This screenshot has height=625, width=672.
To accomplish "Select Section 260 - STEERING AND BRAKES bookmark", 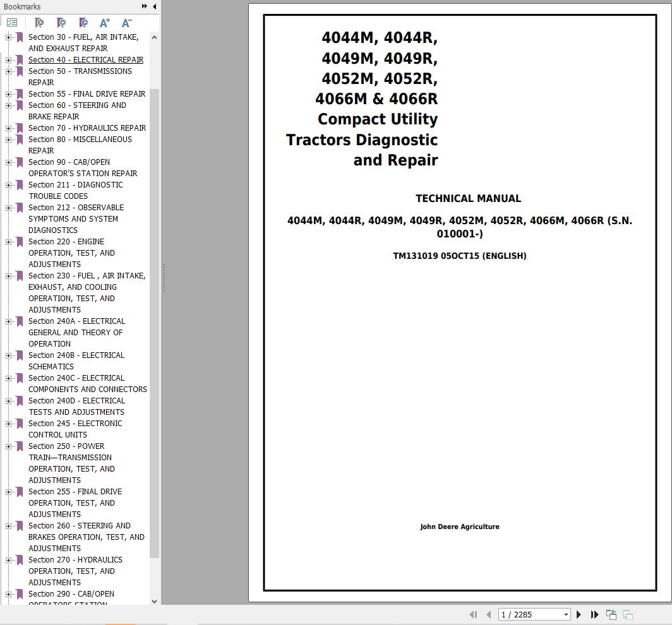I will (x=87, y=537).
